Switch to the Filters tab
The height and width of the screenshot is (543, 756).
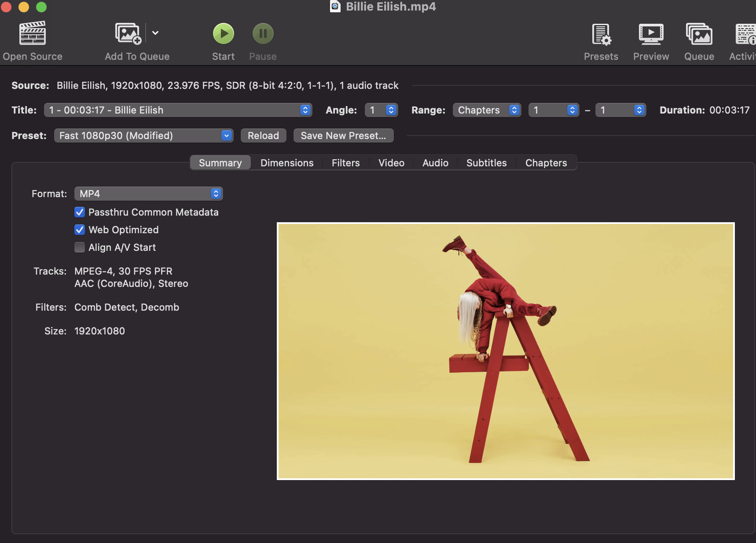[346, 163]
